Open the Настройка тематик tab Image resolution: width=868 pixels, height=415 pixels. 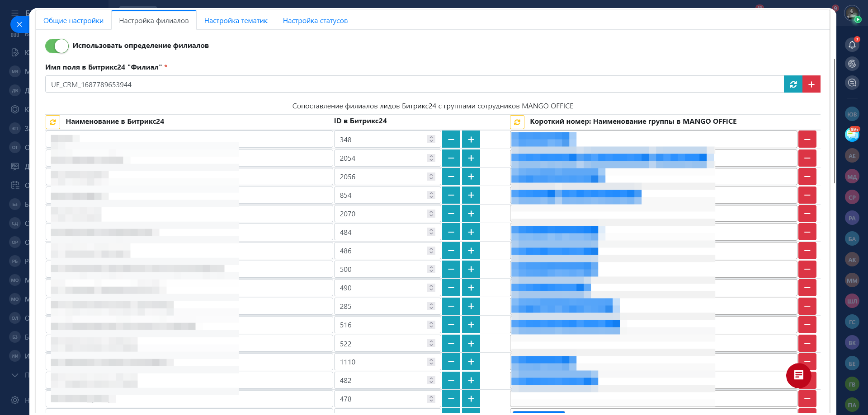pyautogui.click(x=236, y=21)
